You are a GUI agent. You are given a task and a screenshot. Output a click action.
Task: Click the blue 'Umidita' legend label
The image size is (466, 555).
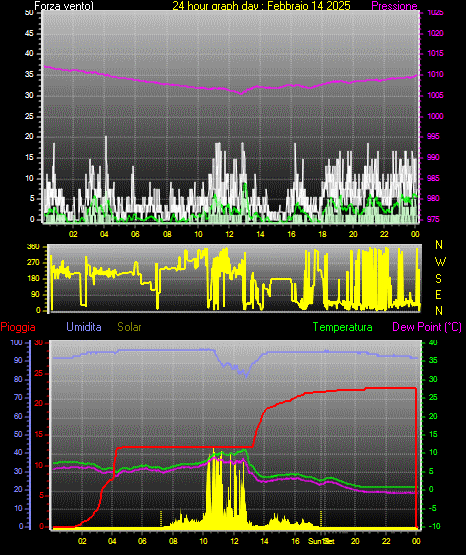[84, 327]
